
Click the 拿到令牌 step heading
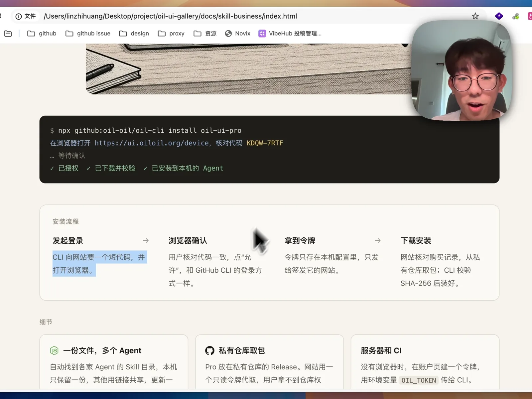pyautogui.click(x=300, y=240)
